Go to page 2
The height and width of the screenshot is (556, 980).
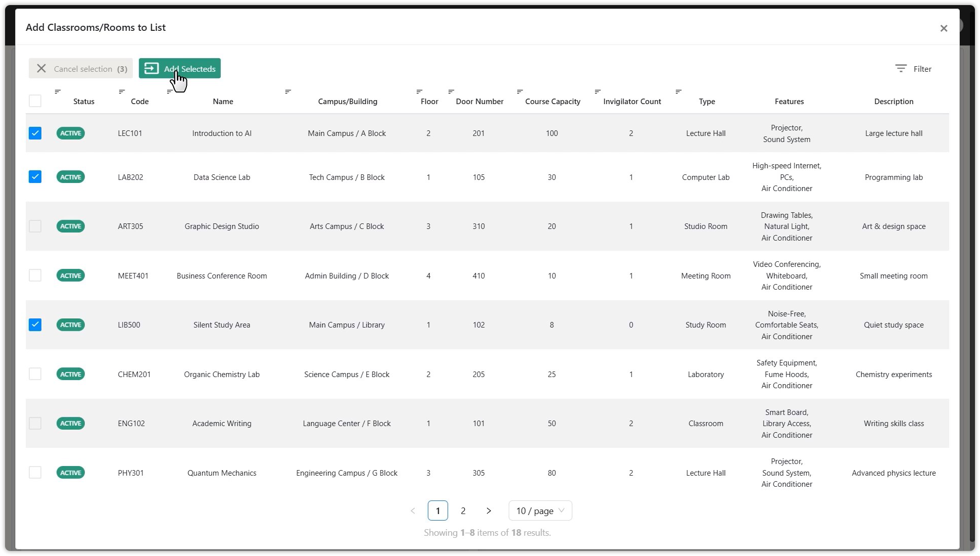[463, 511]
